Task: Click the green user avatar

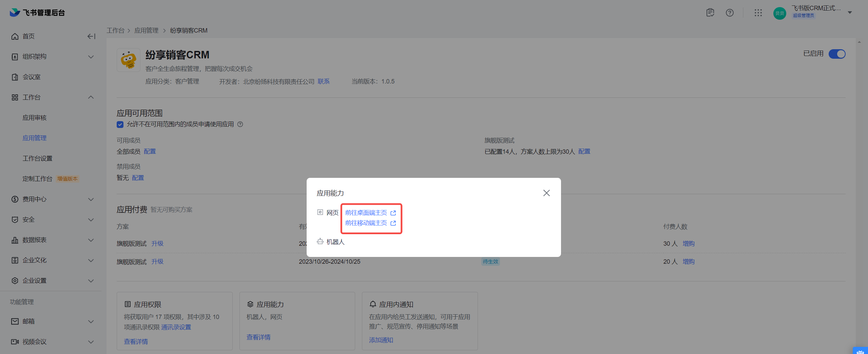Action: coord(779,13)
